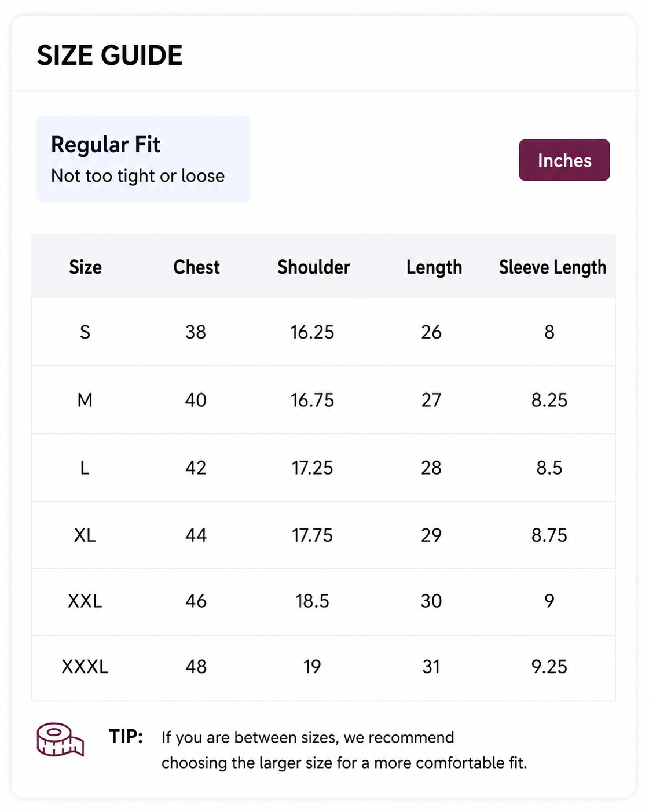Click the measuring tape icon
The height and width of the screenshot is (812, 649).
(60, 739)
